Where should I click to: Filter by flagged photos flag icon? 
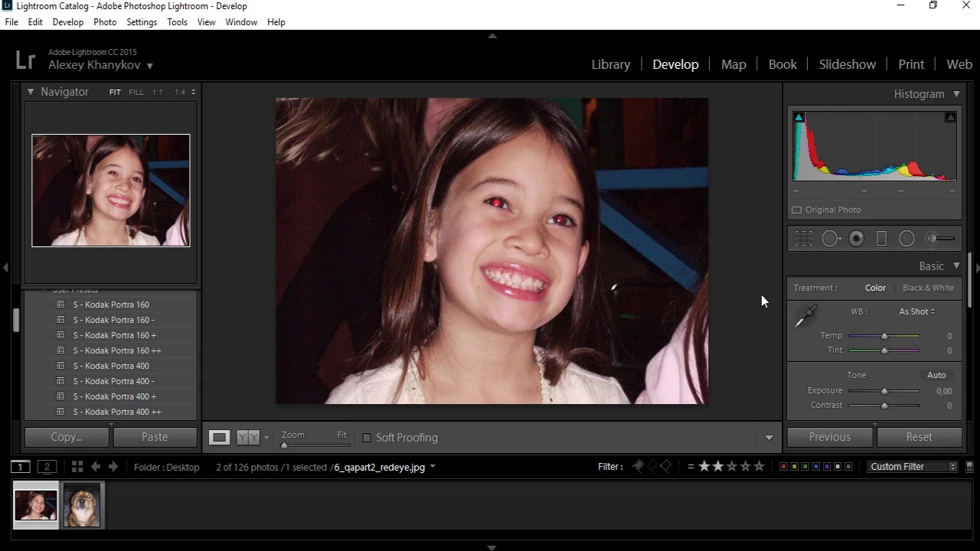tap(639, 467)
